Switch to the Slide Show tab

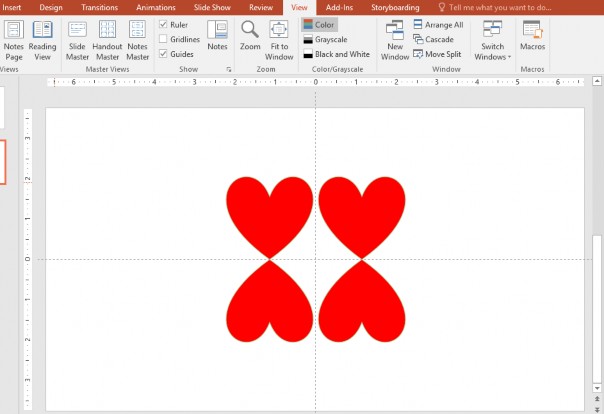[x=213, y=7]
